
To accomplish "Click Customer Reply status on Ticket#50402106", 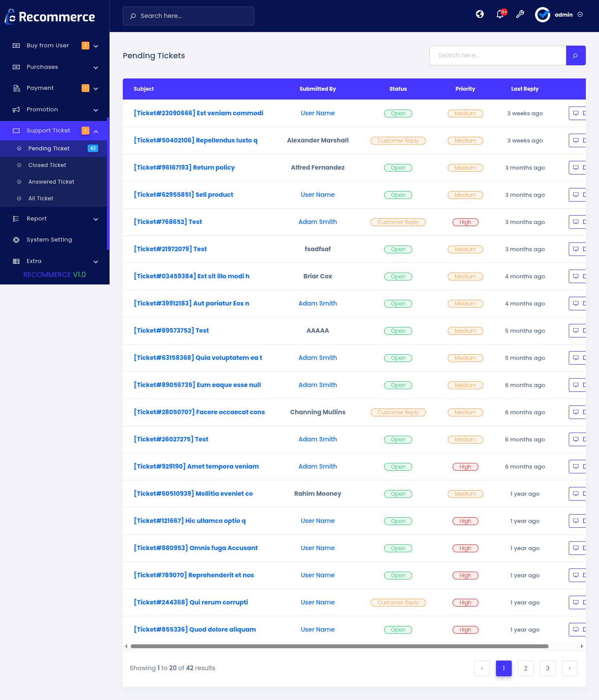I will 398,141.
